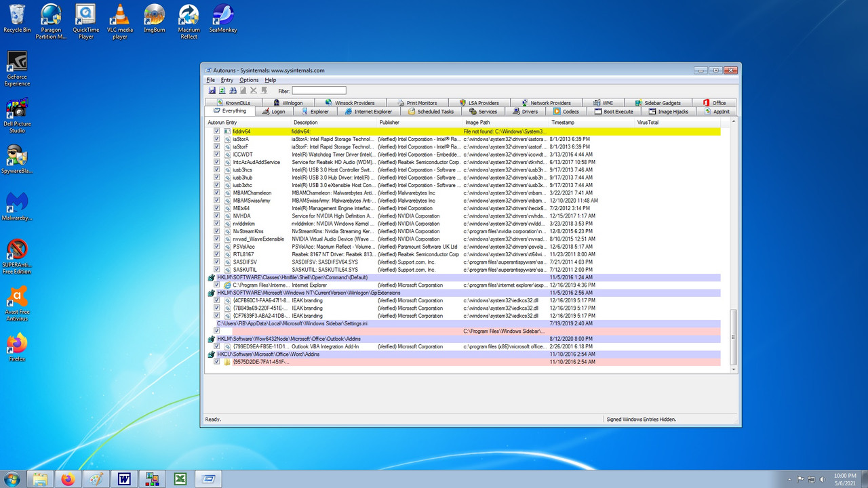This screenshot has height=488, width=868.
Task: Uncheck the ICCWDT entry checkbox
Action: point(217,155)
